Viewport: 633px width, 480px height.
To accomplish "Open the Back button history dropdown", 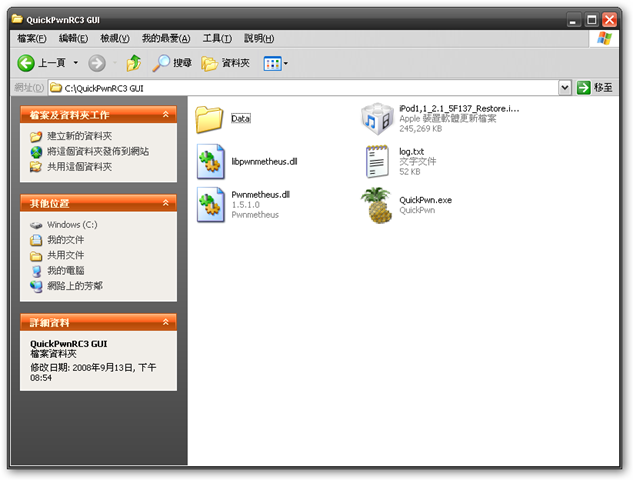I will tap(76, 63).
